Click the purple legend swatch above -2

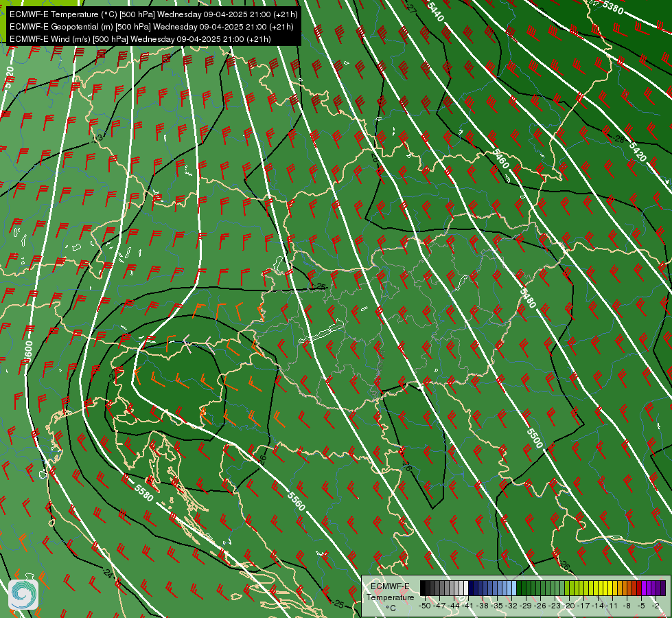click(x=653, y=588)
